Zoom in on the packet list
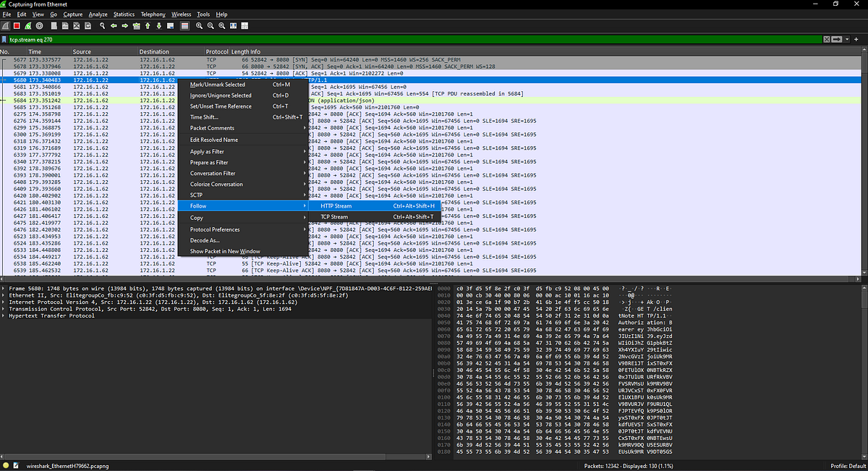The height and width of the screenshot is (471, 868). coord(198,26)
